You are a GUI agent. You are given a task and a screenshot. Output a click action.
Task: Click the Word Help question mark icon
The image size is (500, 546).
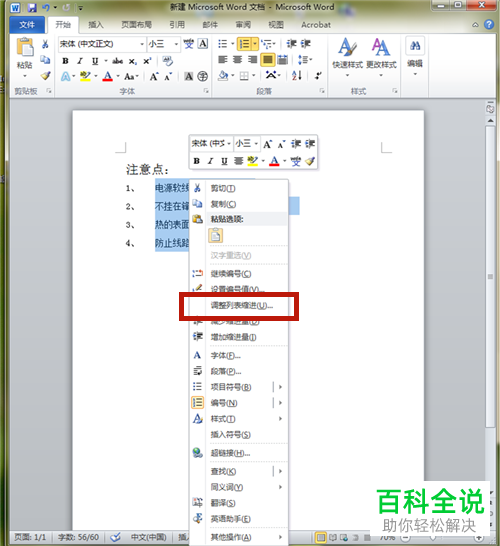click(x=489, y=24)
